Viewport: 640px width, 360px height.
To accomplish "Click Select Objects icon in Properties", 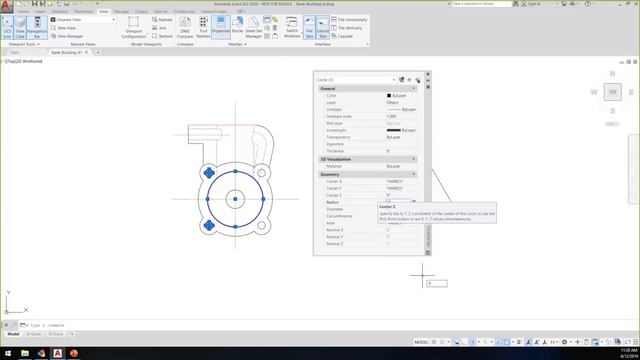I will [409, 80].
